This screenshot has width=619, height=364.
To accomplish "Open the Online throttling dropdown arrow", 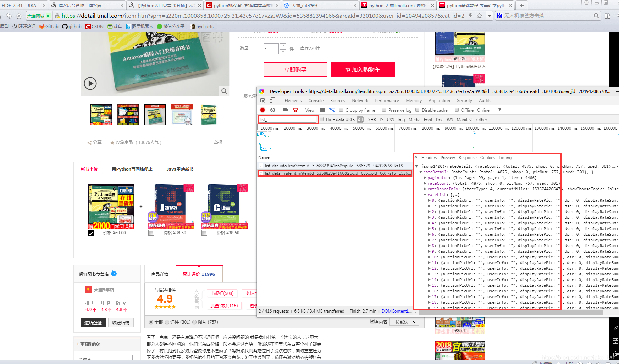I will point(500,110).
